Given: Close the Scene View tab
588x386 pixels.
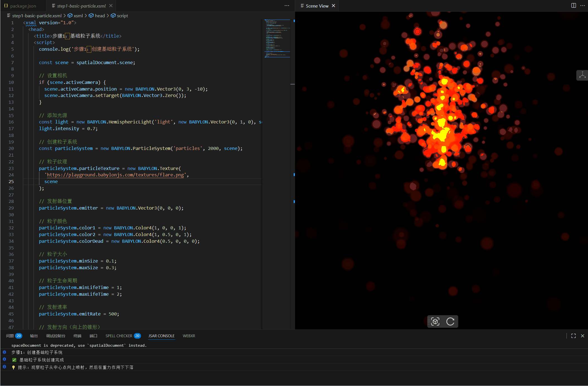Looking at the screenshot, I should click(x=333, y=6).
